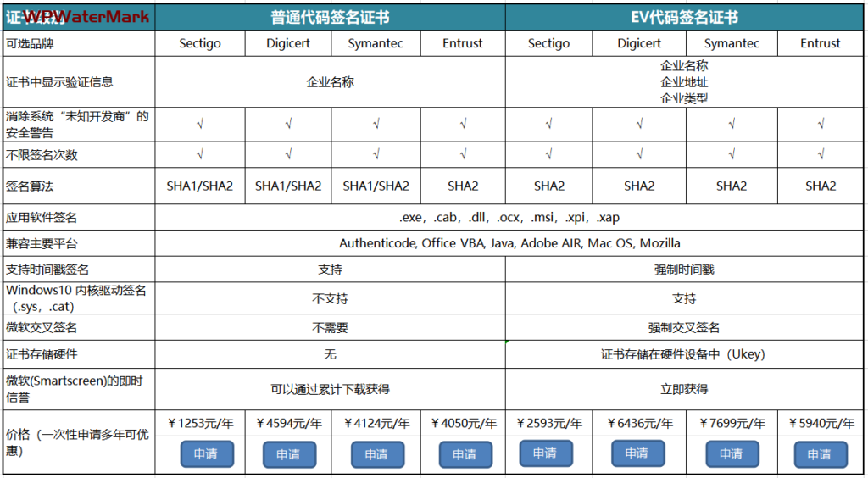Viewport: 868px width, 478px height.
Task: Select the 可以通过累计下载获得 cell
Action: tap(330, 389)
